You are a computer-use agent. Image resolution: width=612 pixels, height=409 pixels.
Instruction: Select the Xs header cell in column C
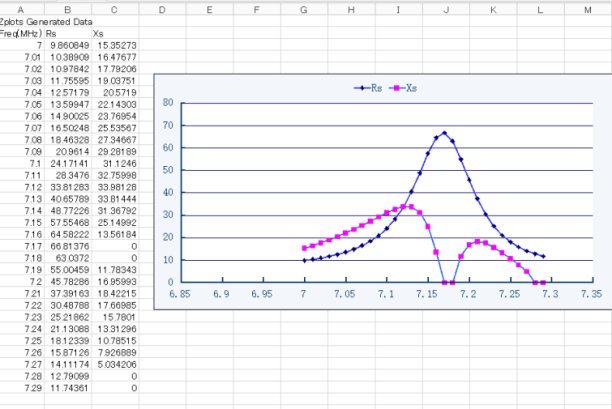pyautogui.click(x=98, y=33)
